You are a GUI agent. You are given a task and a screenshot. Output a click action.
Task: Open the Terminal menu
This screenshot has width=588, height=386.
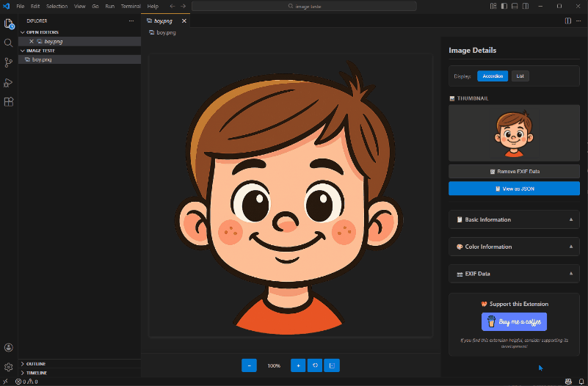[x=131, y=6]
